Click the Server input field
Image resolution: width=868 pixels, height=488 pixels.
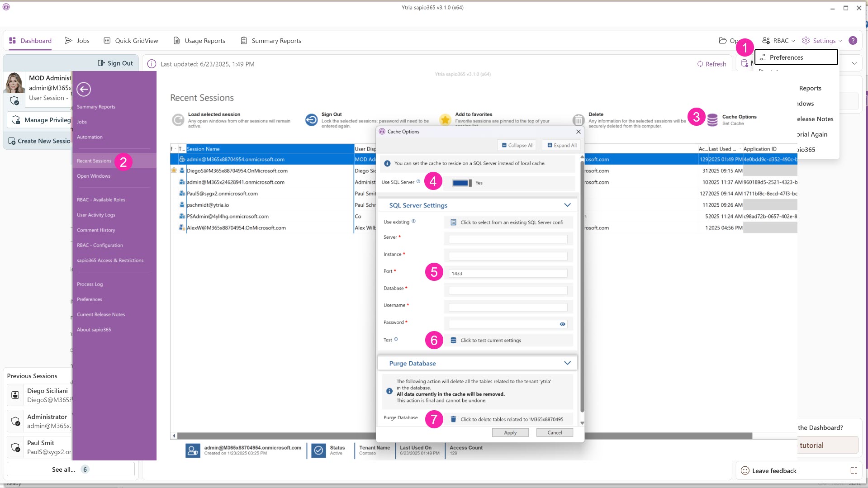(x=508, y=239)
